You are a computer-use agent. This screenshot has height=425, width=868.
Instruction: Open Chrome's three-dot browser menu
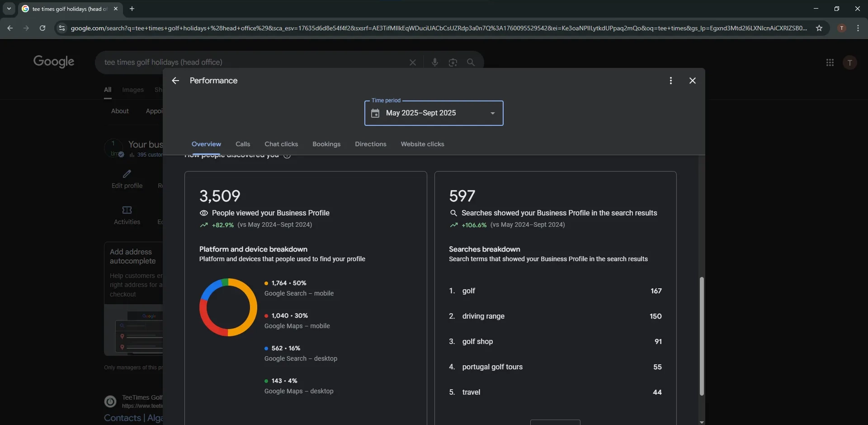859,28
